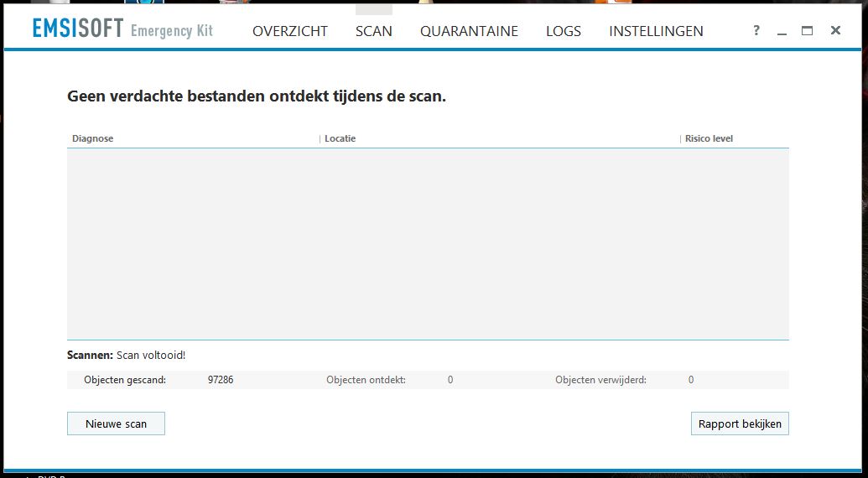
Task: Start a new scan with Nieuwe scan
Action: tap(116, 423)
